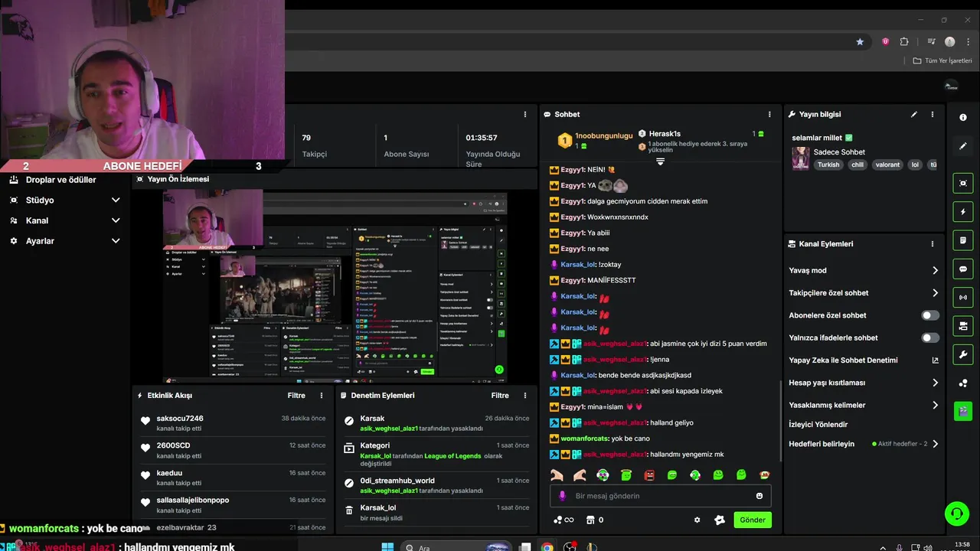Screen dimensions: 980x551
Task: Open Yavaş mod options arrow
Action: (x=935, y=270)
